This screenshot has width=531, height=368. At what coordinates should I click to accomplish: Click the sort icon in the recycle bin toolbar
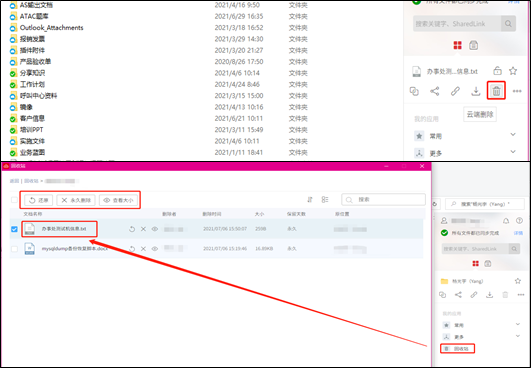click(310, 200)
